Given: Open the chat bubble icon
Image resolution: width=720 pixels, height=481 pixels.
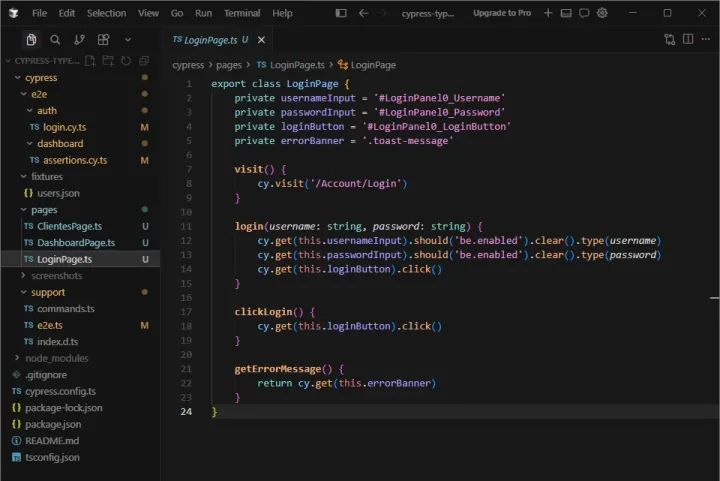Looking at the screenshot, I should (584, 13).
